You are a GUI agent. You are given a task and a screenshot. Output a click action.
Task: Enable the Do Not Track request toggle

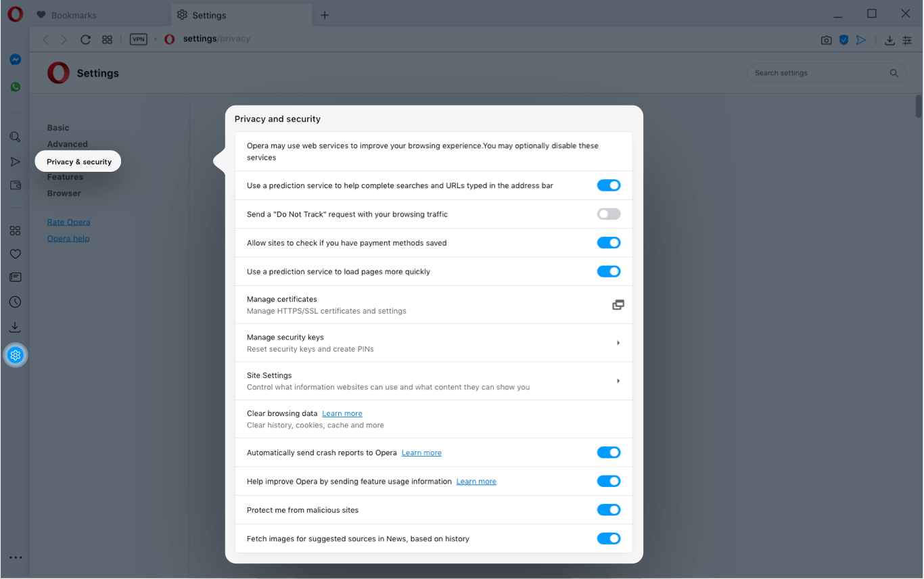pyautogui.click(x=608, y=214)
